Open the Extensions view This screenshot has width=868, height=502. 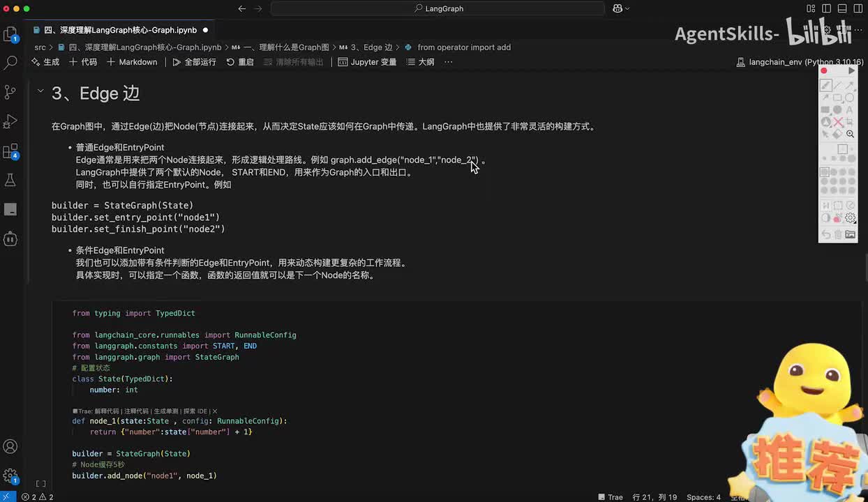point(10,151)
